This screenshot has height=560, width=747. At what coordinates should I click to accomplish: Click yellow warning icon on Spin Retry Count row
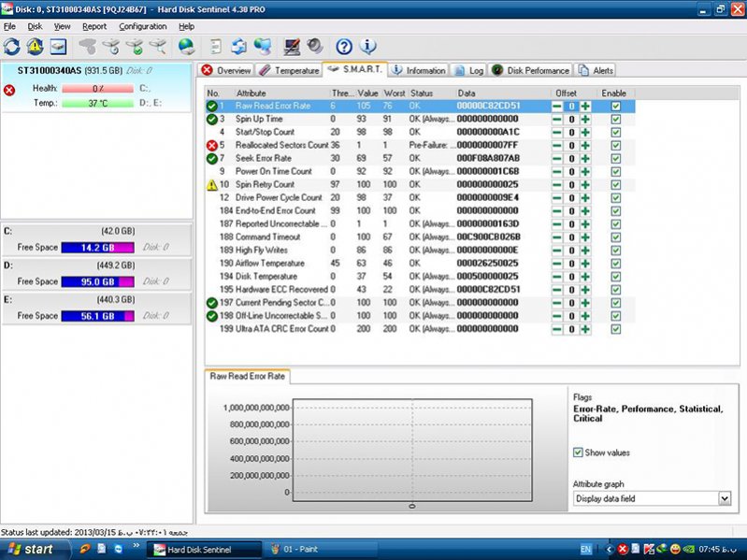pyautogui.click(x=212, y=185)
